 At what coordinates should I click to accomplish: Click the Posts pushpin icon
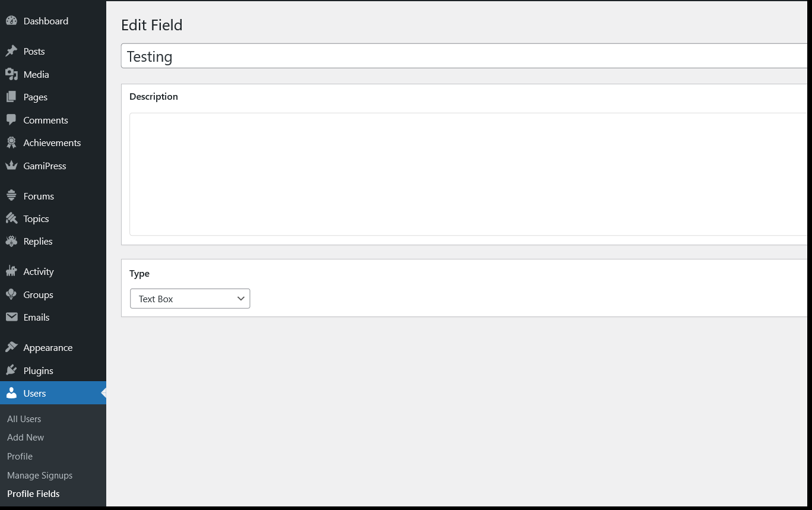coord(11,51)
